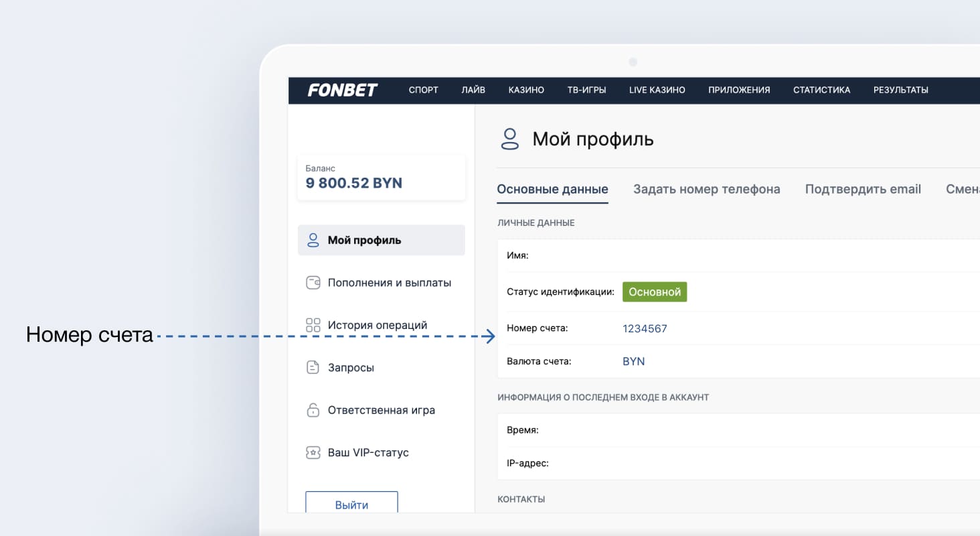Screen dimensions: 980x536
Task: Click the profile icon beside Мой профиль heading
Action: (510, 139)
